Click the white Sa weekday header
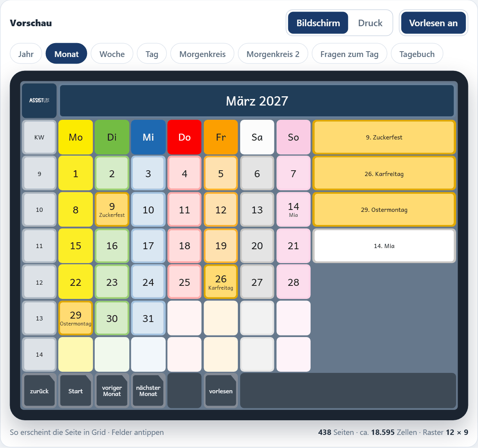This screenshot has height=448, width=478. click(257, 137)
